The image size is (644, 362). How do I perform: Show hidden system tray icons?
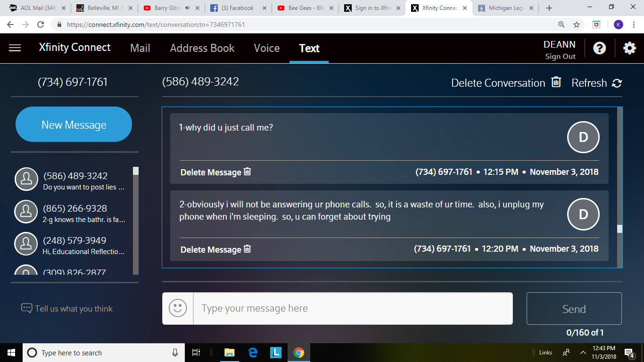pos(583,353)
